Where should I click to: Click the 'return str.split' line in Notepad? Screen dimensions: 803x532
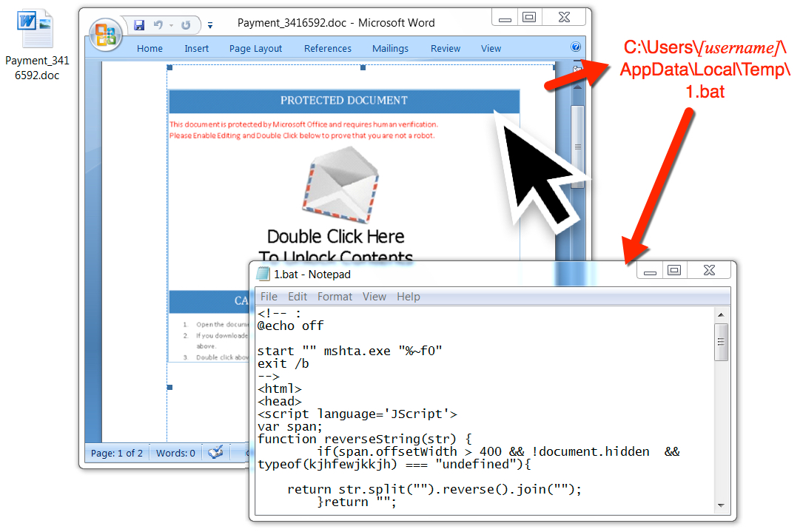(x=434, y=490)
